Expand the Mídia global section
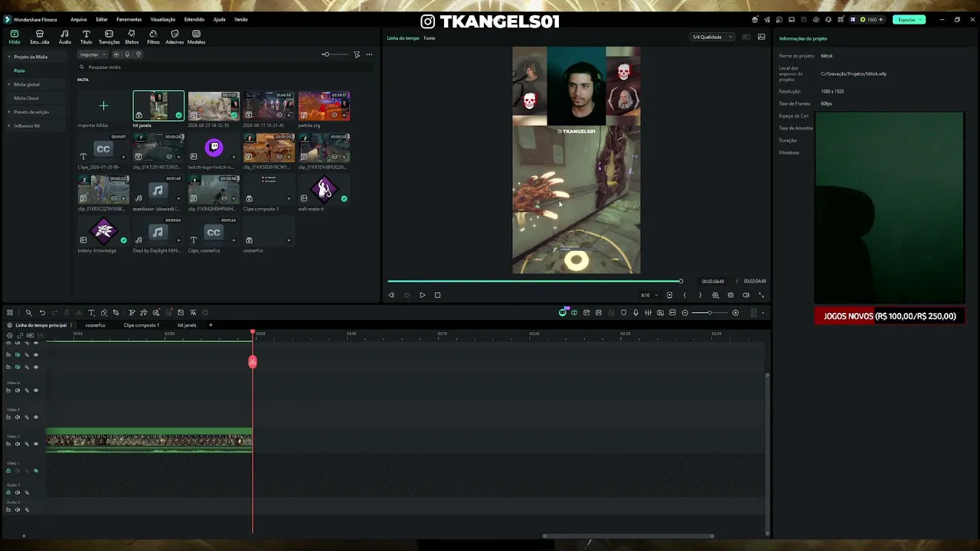The width and height of the screenshot is (980, 551). click(x=9, y=84)
